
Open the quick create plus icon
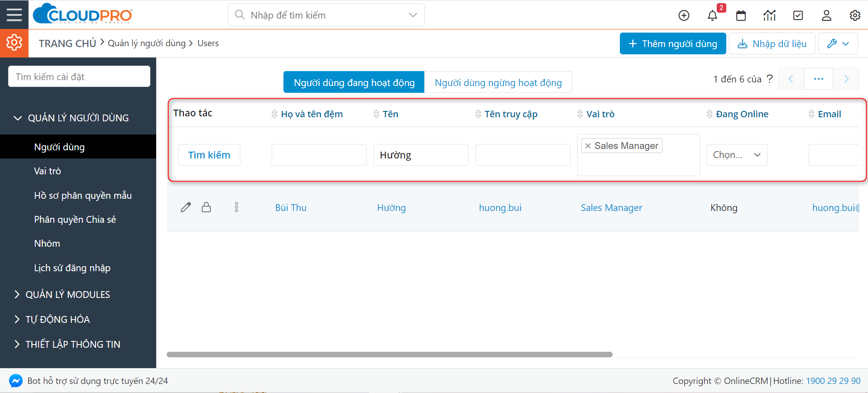pos(684,15)
